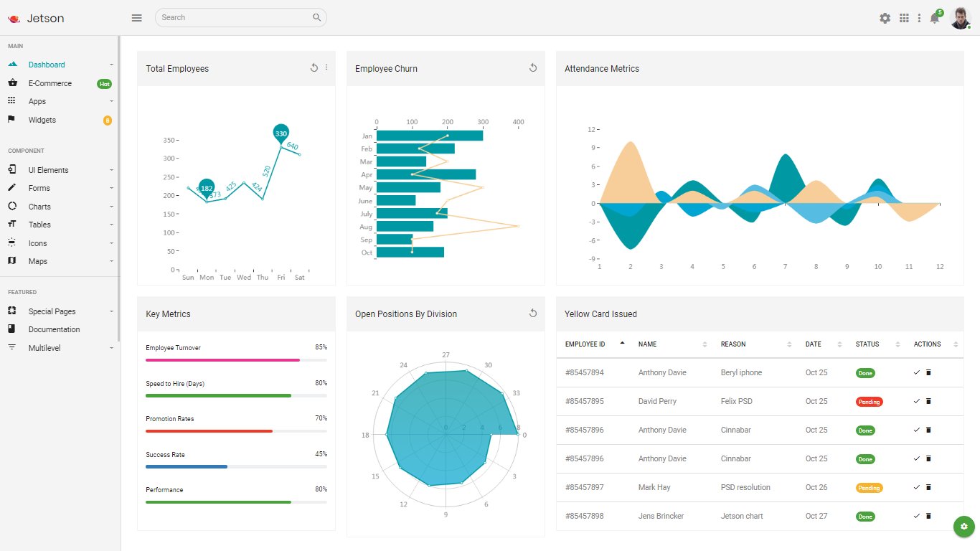Open the green floating settings button

click(963, 527)
